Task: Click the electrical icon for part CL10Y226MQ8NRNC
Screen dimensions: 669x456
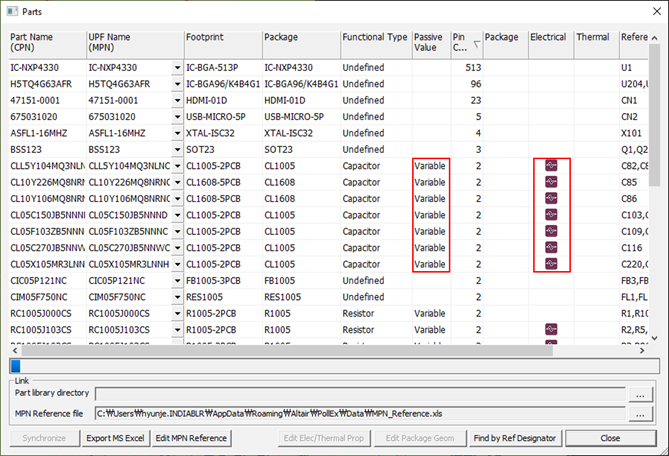Action: pos(550,182)
